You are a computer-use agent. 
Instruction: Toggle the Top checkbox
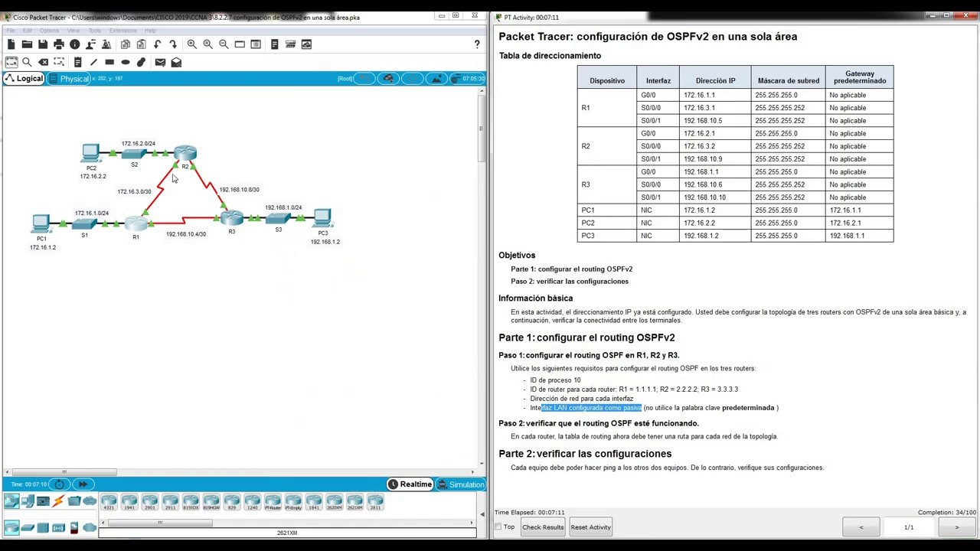point(498,527)
